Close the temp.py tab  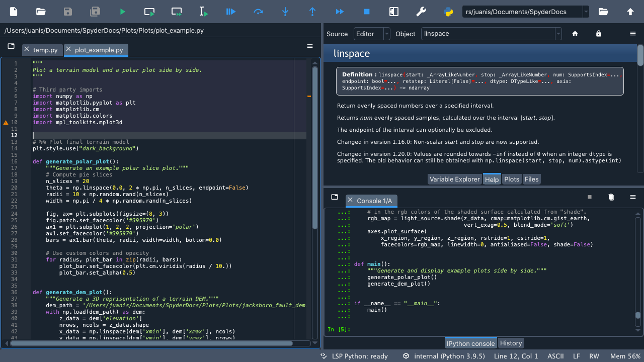[27, 49]
